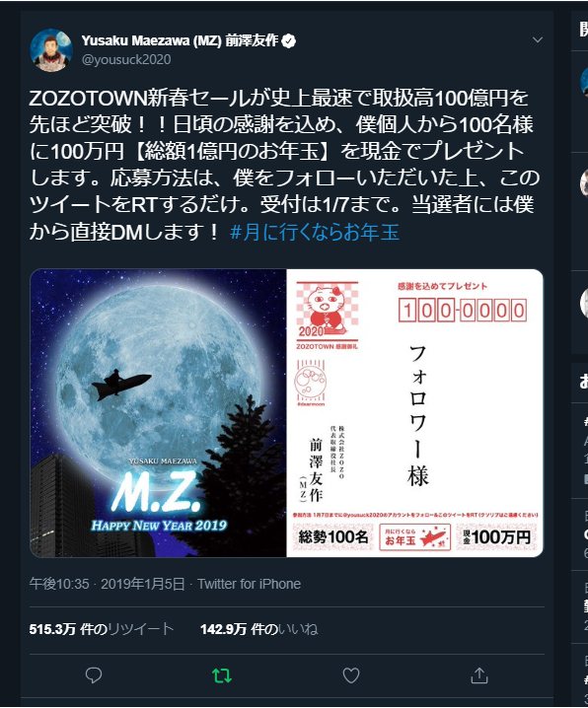Click the reply speech bubble icon
Screen dimensions: 588x708
[94, 675]
